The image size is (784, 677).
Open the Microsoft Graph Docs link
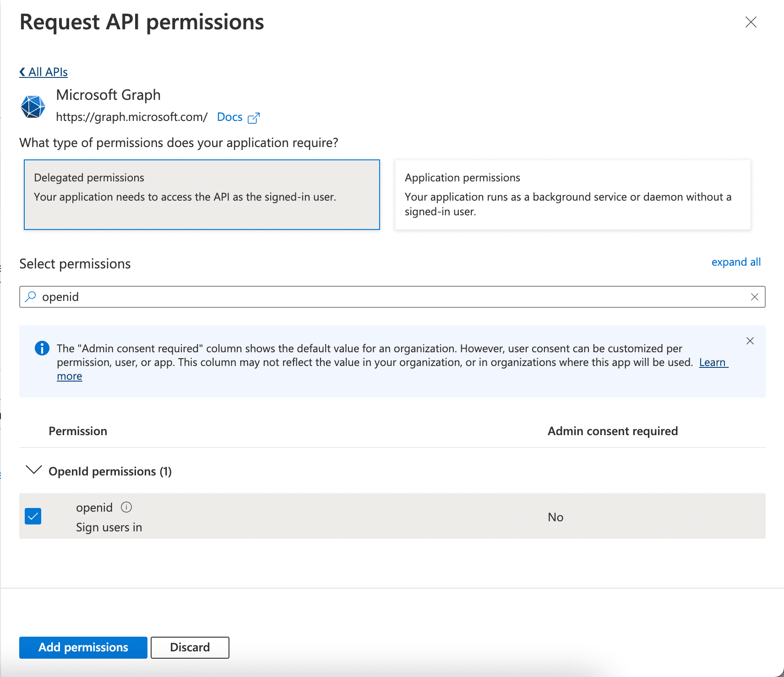(x=229, y=117)
